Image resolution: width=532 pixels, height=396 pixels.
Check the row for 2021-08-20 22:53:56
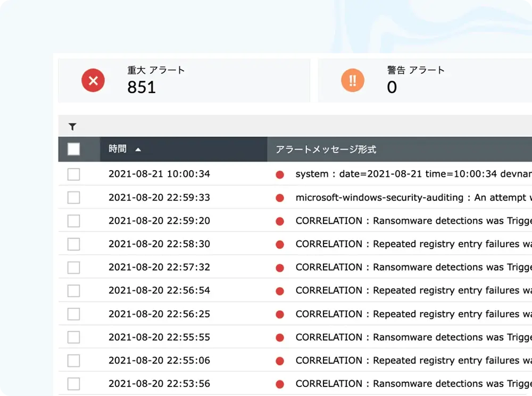pos(73,384)
